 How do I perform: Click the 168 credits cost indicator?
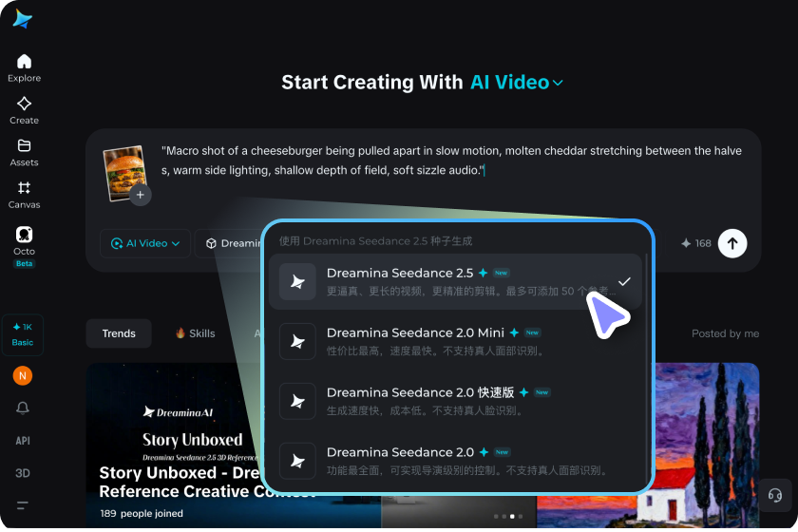coord(695,243)
